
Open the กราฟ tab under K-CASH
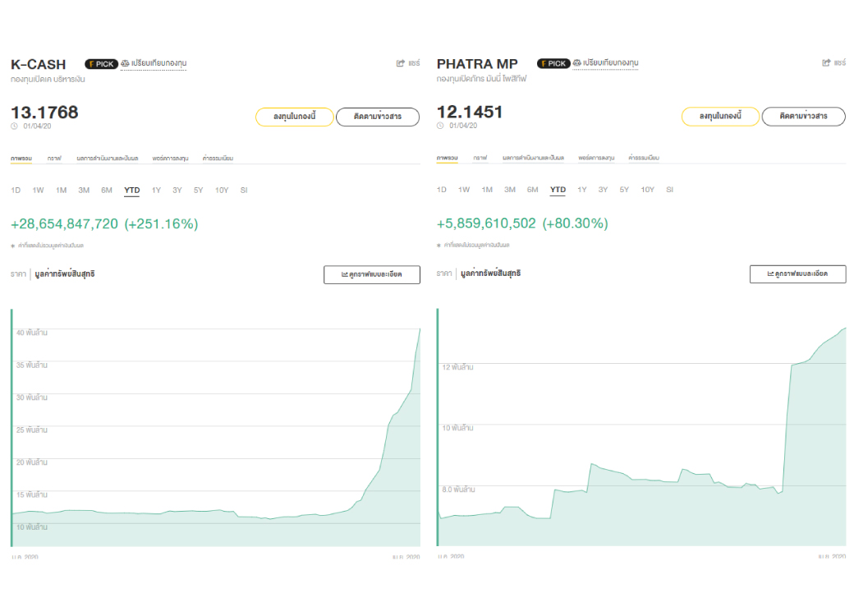(x=54, y=158)
